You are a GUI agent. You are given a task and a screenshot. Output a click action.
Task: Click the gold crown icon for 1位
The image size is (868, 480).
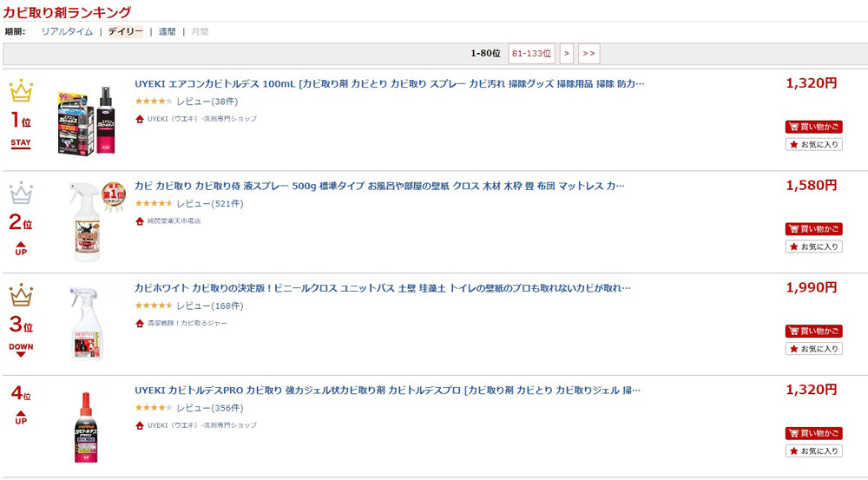(21, 91)
